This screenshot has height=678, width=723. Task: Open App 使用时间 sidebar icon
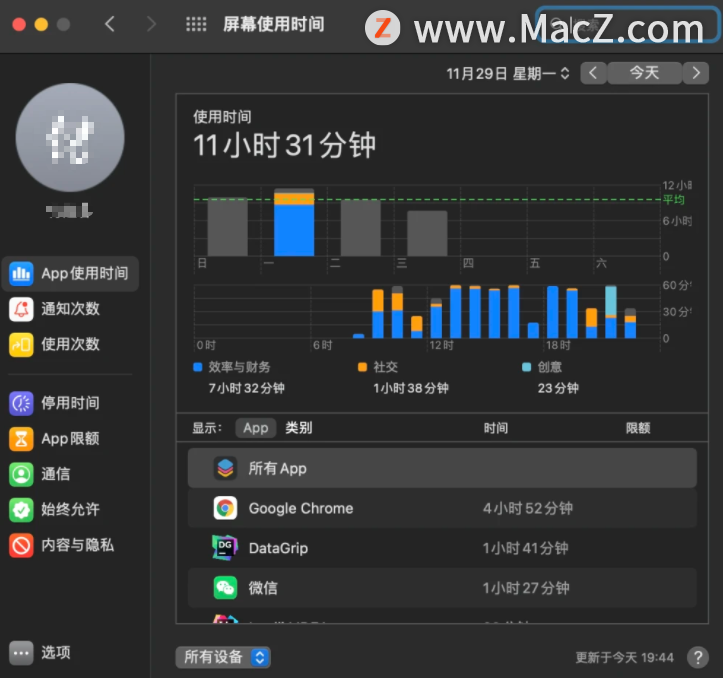(x=21, y=274)
